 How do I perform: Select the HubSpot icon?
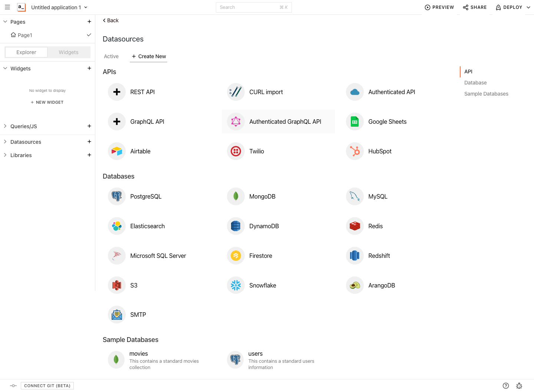pos(355,151)
